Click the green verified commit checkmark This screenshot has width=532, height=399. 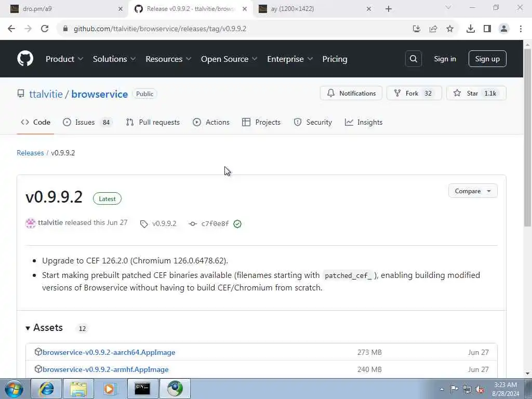click(x=237, y=224)
